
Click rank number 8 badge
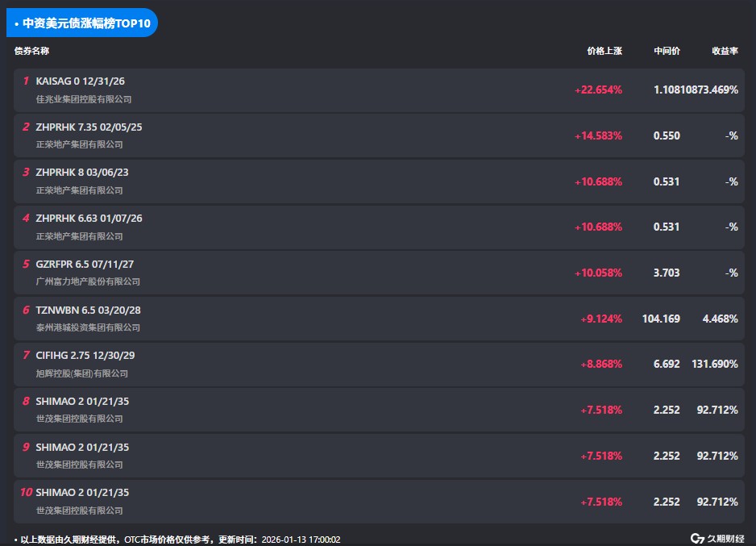coord(26,402)
